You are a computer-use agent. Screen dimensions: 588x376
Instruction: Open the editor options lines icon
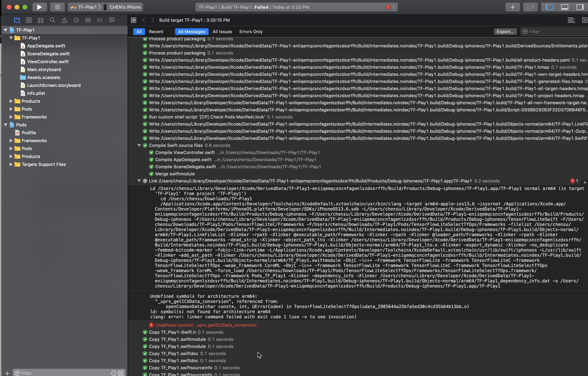click(571, 20)
